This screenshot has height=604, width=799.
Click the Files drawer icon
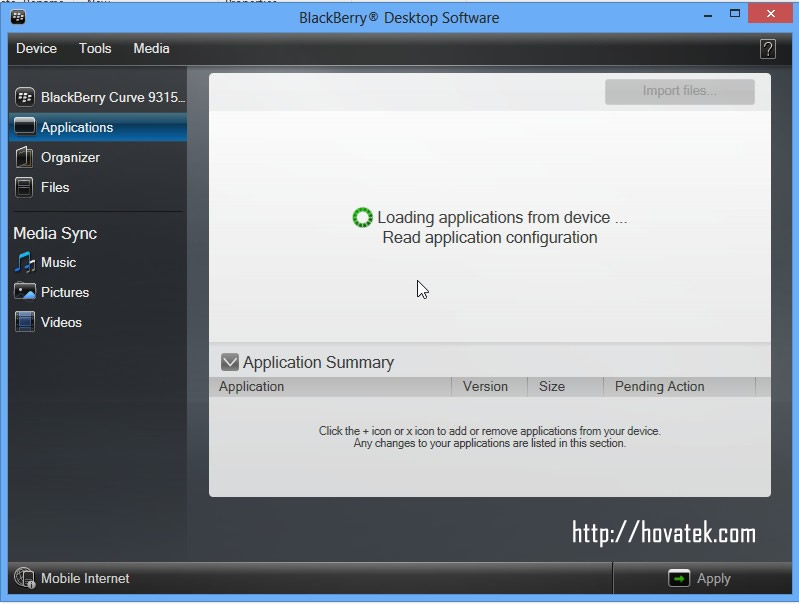pos(23,187)
